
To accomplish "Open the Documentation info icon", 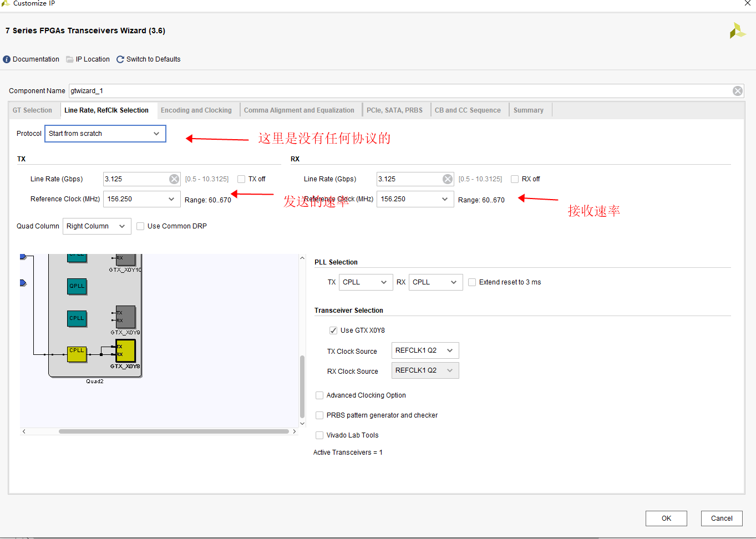I will point(7,59).
